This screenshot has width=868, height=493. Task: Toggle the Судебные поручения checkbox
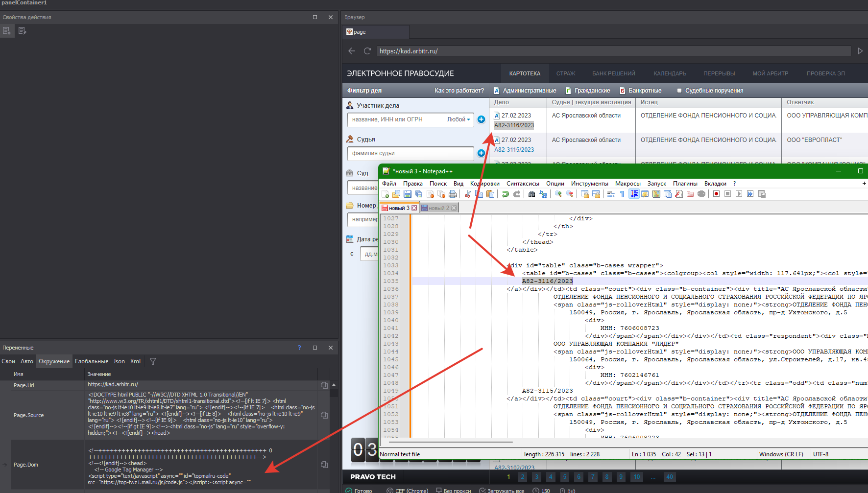click(679, 91)
